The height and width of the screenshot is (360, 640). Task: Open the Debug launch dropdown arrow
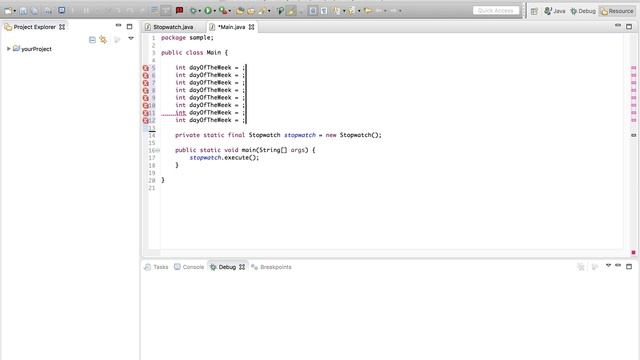(x=200, y=11)
